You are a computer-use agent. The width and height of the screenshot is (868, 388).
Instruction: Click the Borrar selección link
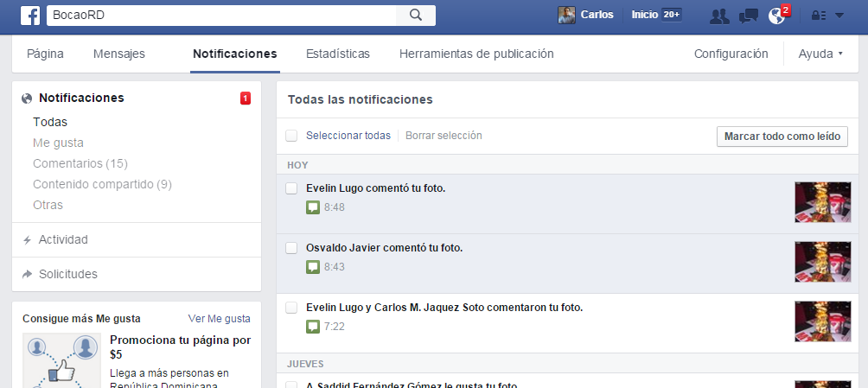[444, 136]
